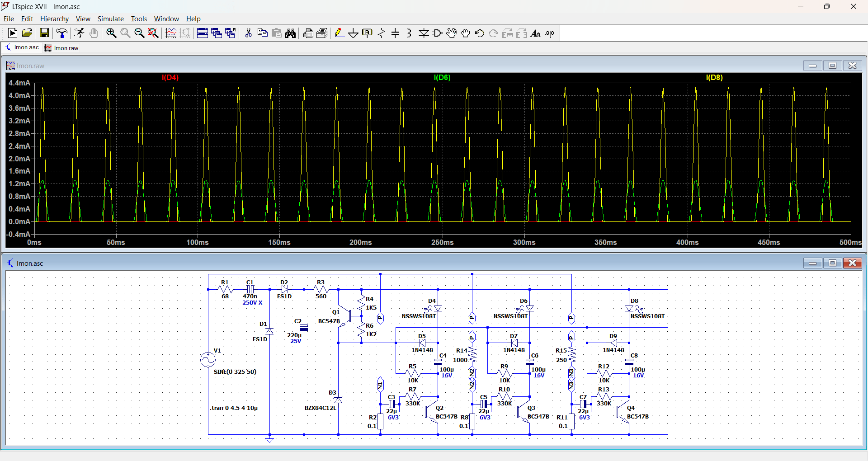
Task: Click the New Schematic toolbar icon
Action: [x=13, y=33]
